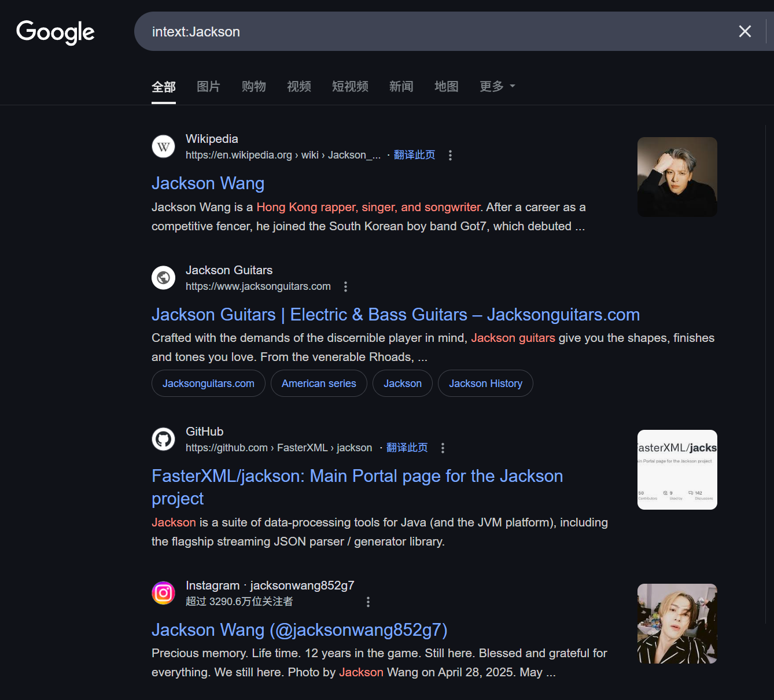Click the American series sitelink chip
The width and height of the screenshot is (774, 700).
point(319,384)
